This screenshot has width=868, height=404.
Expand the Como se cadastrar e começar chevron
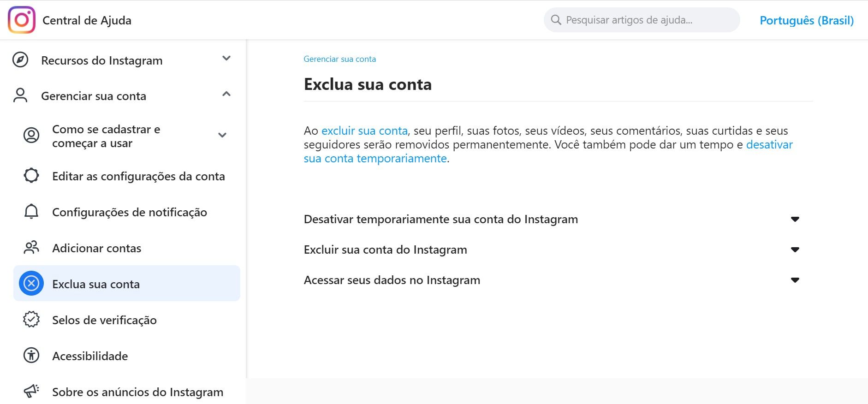pyautogui.click(x=222, y=135)
